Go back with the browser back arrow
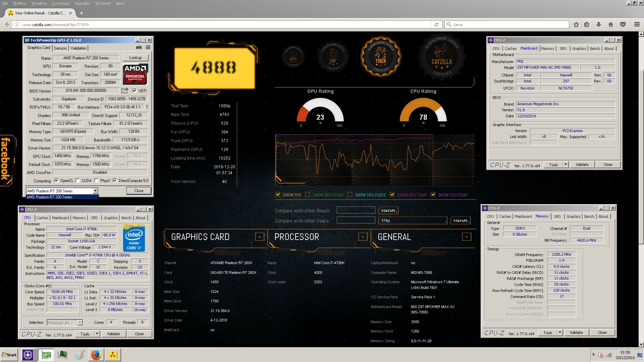Viewport: 644px width, 362px height. coord(7,24)
